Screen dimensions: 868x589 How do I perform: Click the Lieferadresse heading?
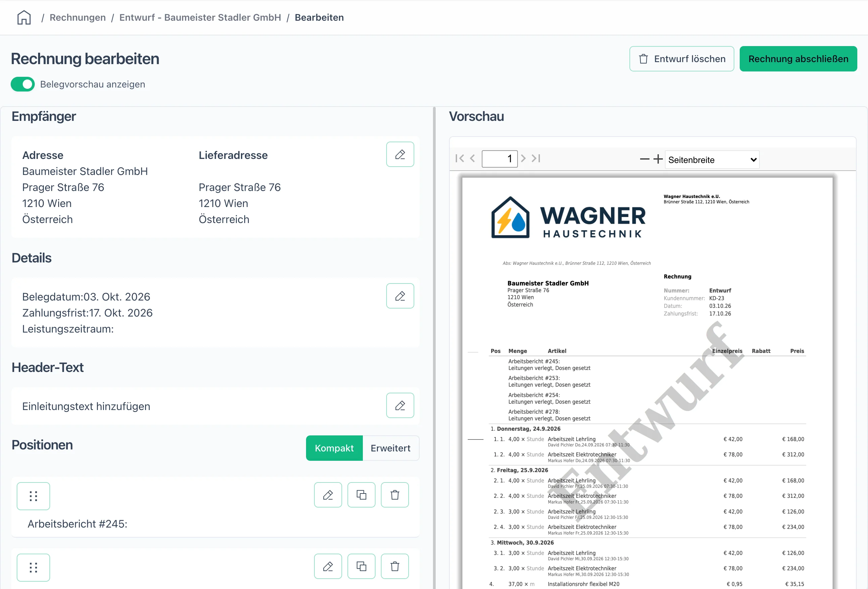tap(233, 155)
